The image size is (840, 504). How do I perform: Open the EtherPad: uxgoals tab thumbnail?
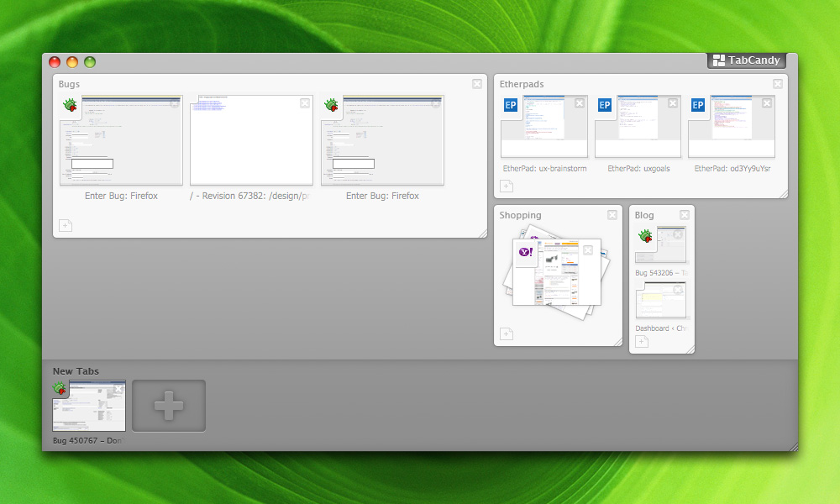click(x=638, y=127)
